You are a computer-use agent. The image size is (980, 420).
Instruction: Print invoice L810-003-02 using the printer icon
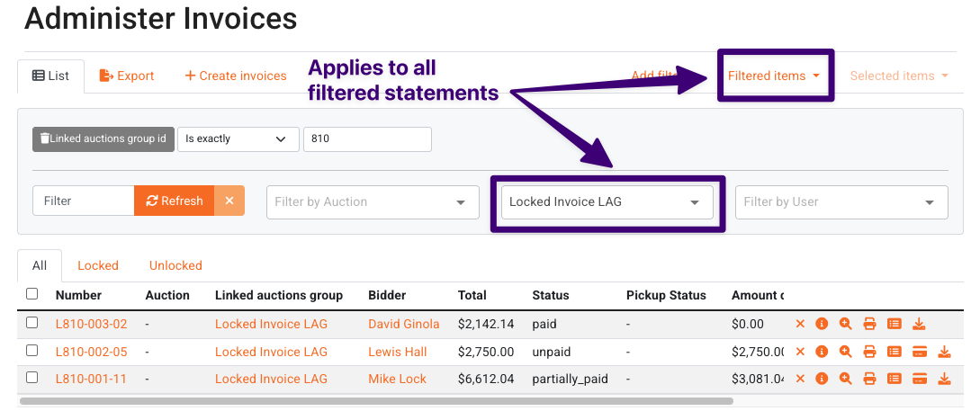(x=869, y=324)
